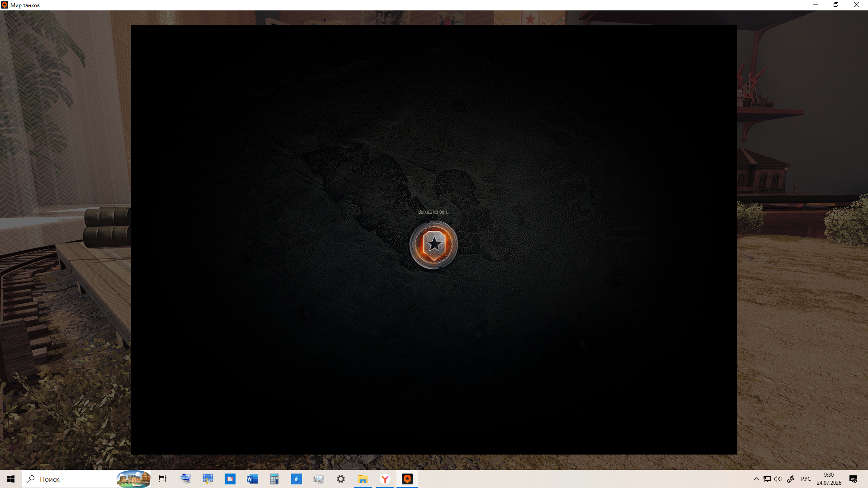Minimize the Мир танков window
Screen dimensions: 868x488
point(816,5)
